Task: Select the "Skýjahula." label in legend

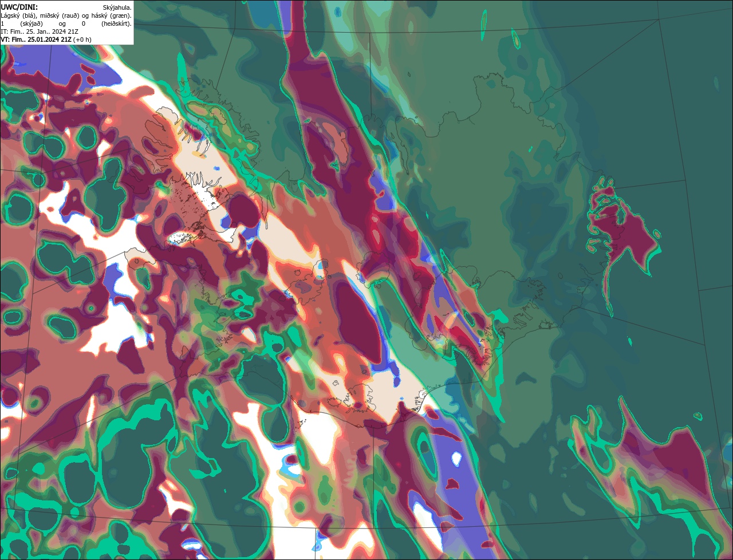Action: pyautogui.click(x=117, y=7)
